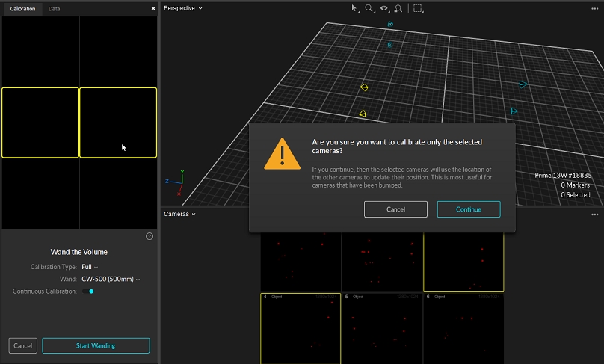604x364 pixels.
Task: Select the pointer selection tool
Action: (356, 8)
